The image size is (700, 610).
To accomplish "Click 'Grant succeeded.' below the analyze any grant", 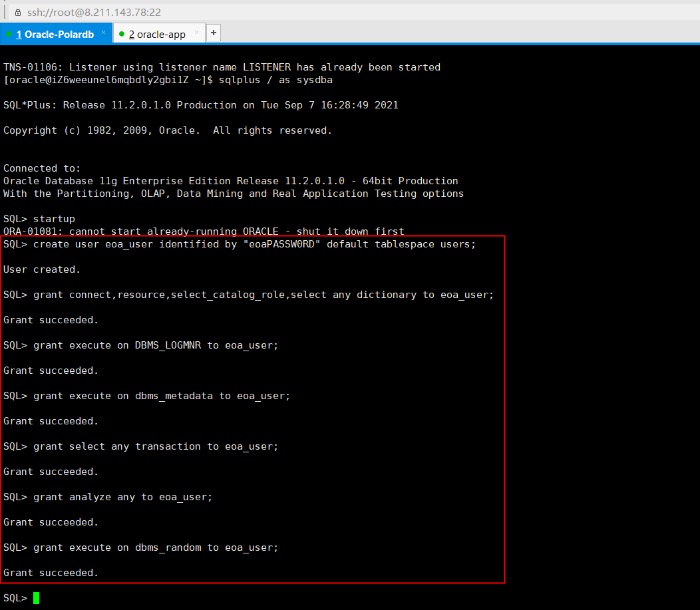I will point(51,523).
